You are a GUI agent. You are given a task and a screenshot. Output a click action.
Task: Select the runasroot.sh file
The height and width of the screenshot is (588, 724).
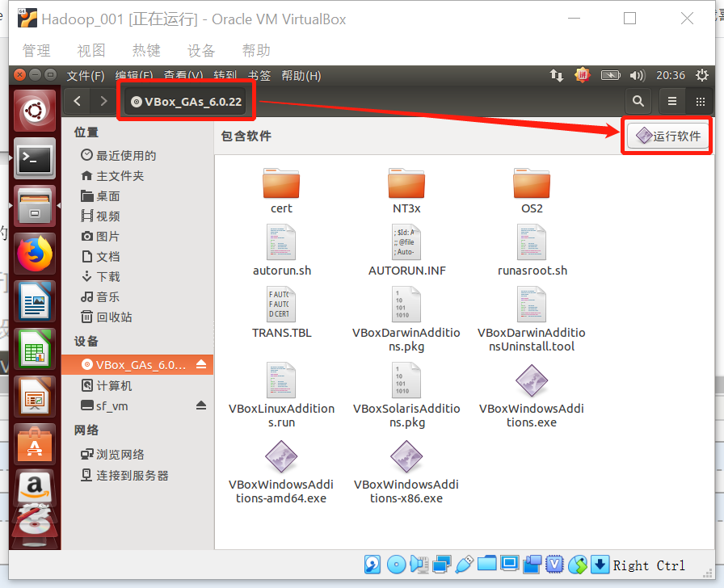(532, 250)
